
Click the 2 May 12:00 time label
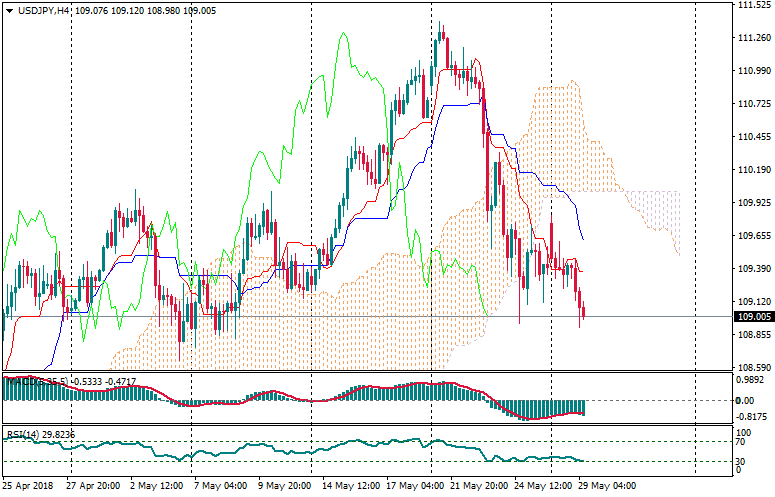[155, 486]
